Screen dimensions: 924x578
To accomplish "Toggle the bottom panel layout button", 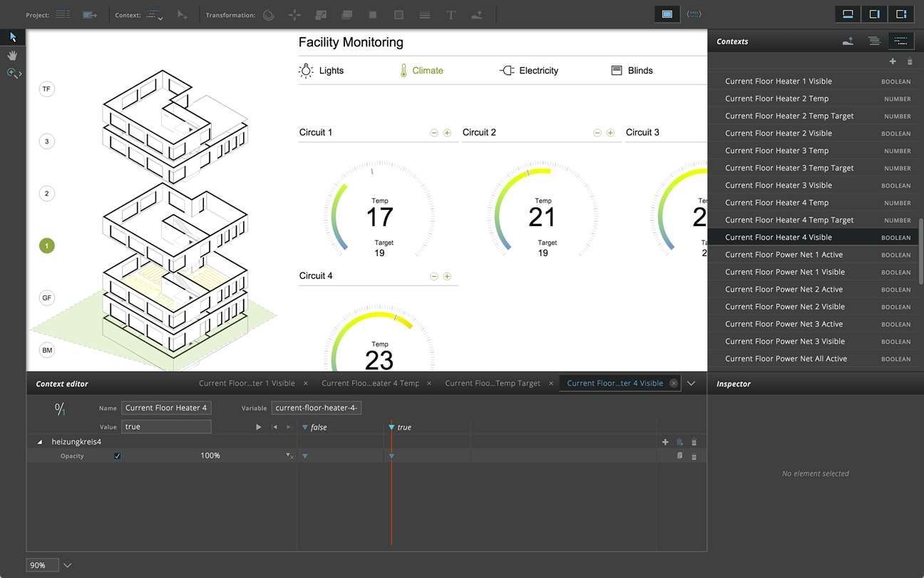I will (x=848, y=14).
